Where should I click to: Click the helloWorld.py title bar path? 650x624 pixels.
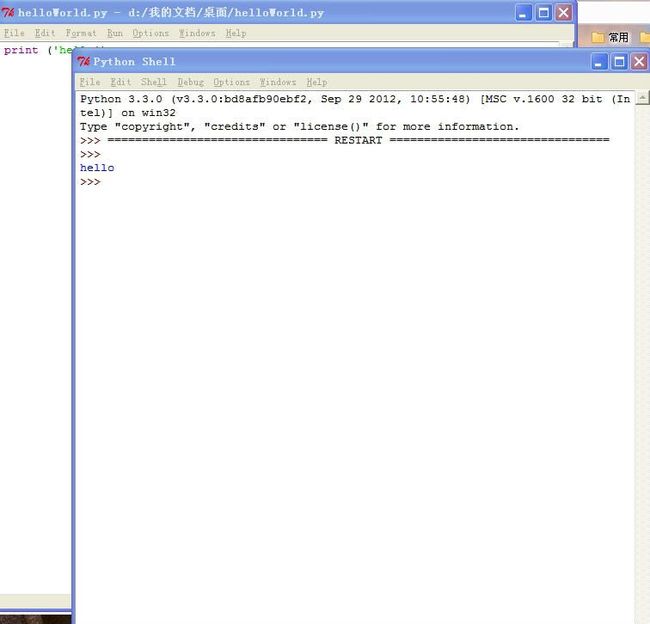pyautogui.click(x=226, y=13)
